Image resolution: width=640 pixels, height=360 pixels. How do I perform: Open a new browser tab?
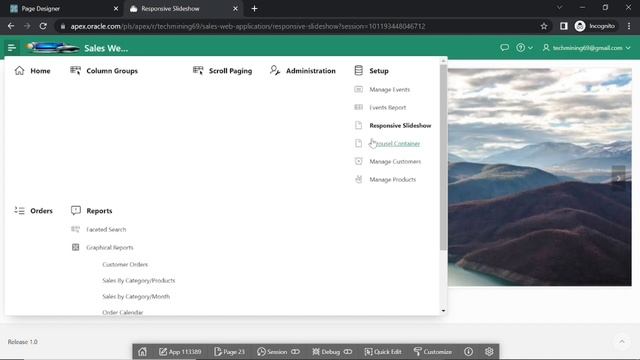(254, 9)
